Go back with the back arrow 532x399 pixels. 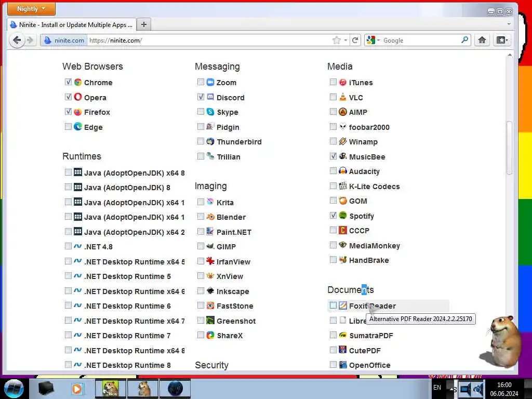17,40
